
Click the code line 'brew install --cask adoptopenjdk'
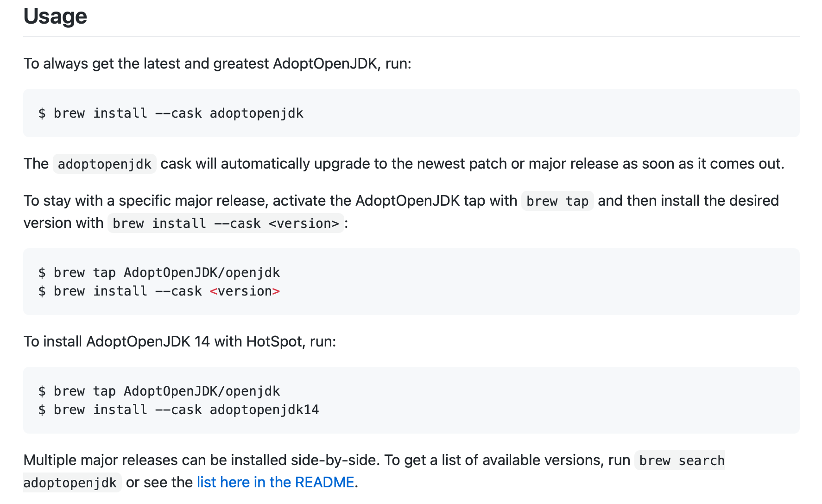pyautogui.click(x=171, y=113)
